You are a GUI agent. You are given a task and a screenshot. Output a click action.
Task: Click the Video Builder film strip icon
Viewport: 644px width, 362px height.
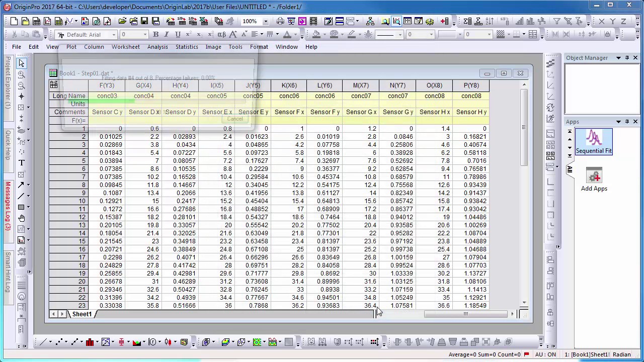coord(313,21)
